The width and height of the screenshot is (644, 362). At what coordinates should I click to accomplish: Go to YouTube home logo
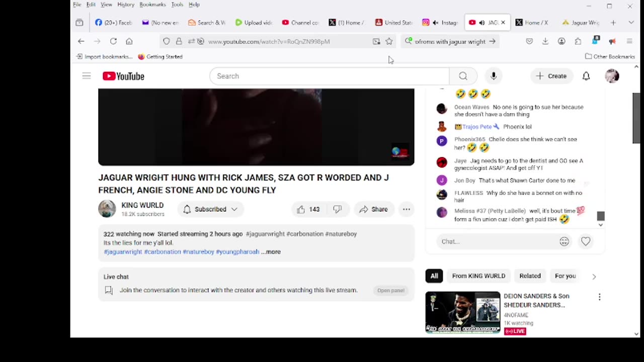(123, 76)
